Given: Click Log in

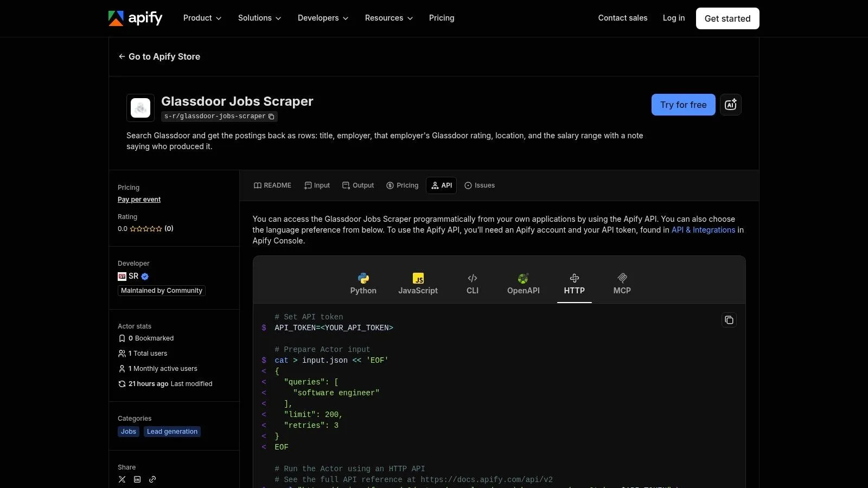Looking at the screenshot, I should pos(674,18).
